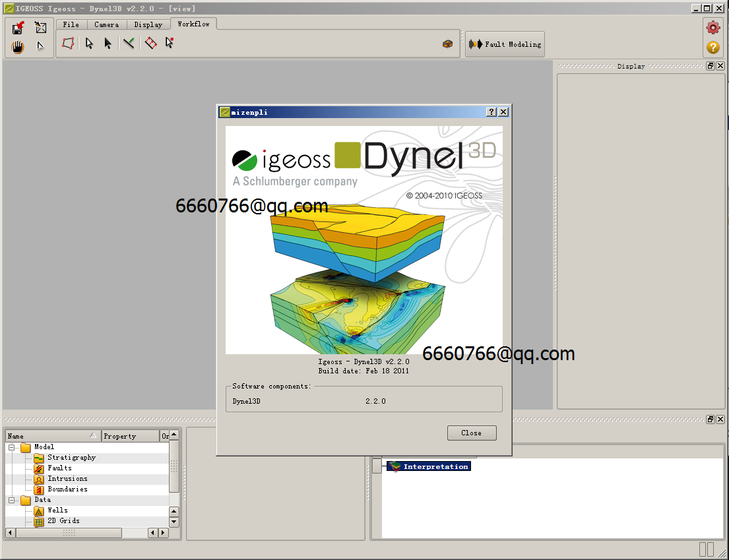Click tree horizontal scrollbar far-right arrow
Viewport: 729px width, 560px height.
(163, 532)
